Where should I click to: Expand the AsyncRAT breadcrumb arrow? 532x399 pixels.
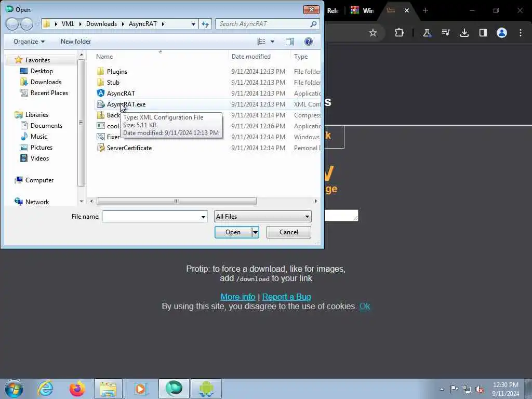pyautogui.click(x=163, y=24)
